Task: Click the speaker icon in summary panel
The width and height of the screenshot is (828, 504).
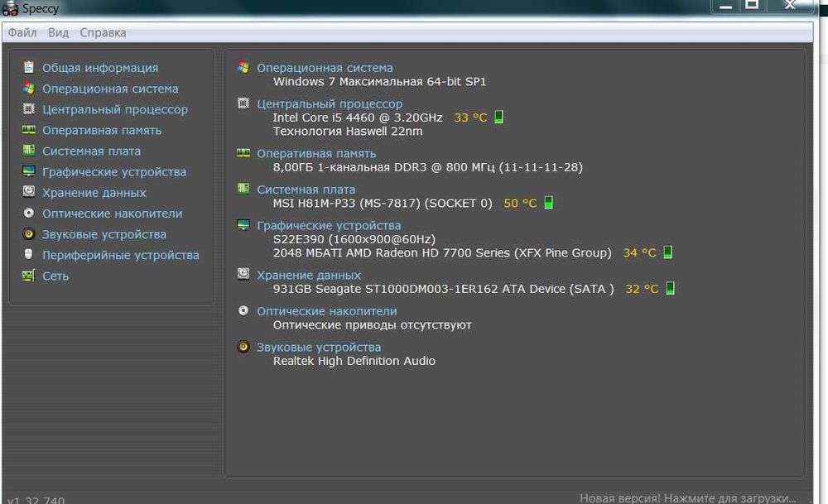Action: (x=243, y=346)
